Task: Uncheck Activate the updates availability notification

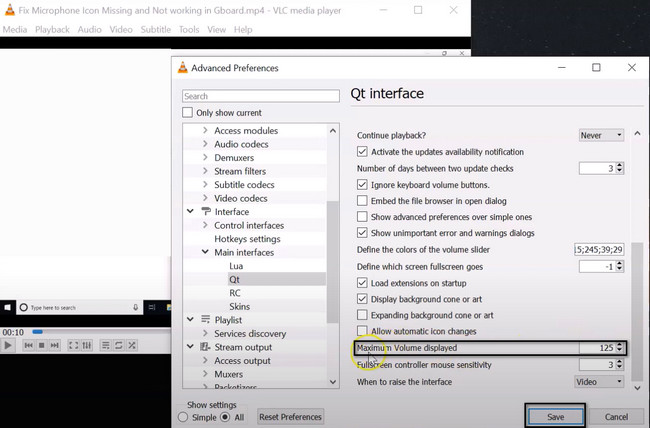Action: pyautogui.click(x=362, y=151)
